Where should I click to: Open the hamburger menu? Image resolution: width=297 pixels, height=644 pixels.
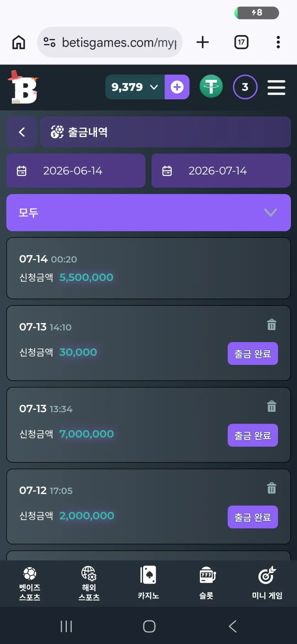click(276, 87)
